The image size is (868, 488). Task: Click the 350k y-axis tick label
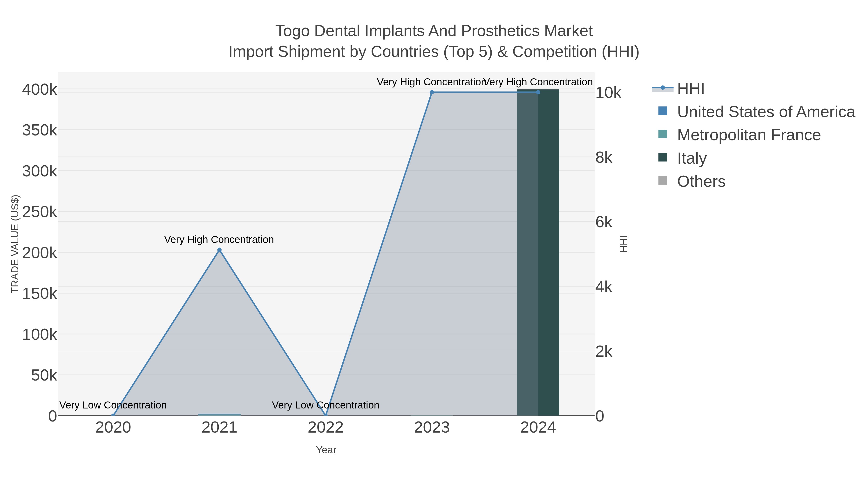pyautogui.click(x=40, y=130)
